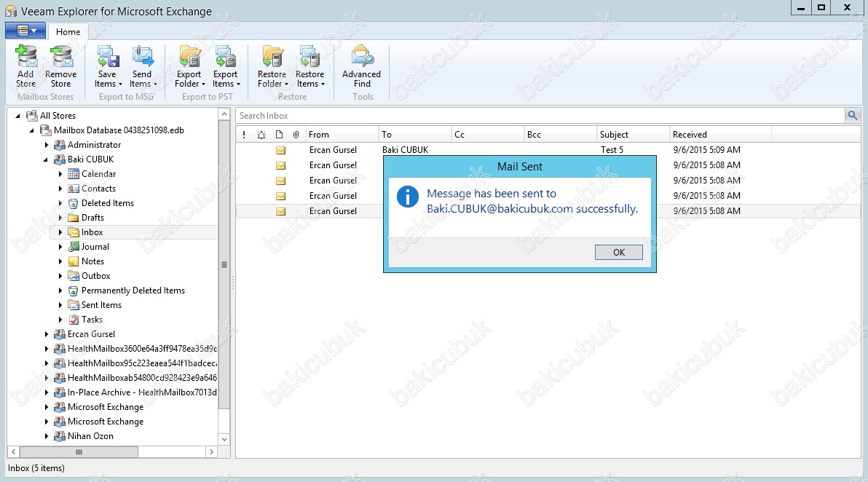Expand the Ercan Gursel mailbox node
Viewport: 868px width, 482px height.
[47, 334]
